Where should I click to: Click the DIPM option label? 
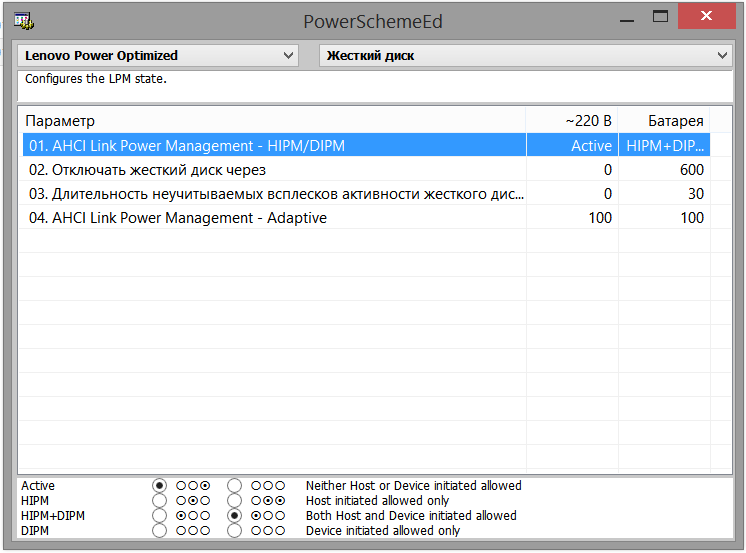pyautogui.click(x=35, y=531)
